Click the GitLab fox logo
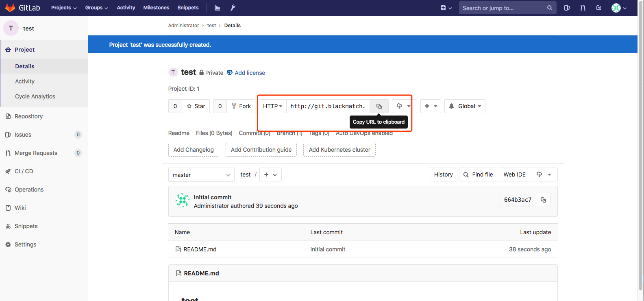This screenshot has width=644, height=301. 10,8
